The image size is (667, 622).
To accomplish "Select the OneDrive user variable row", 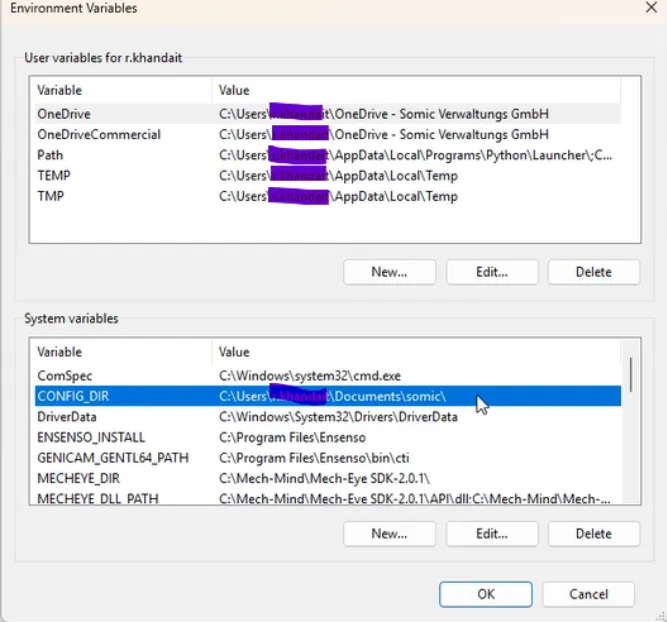I will tap(328, 114).
